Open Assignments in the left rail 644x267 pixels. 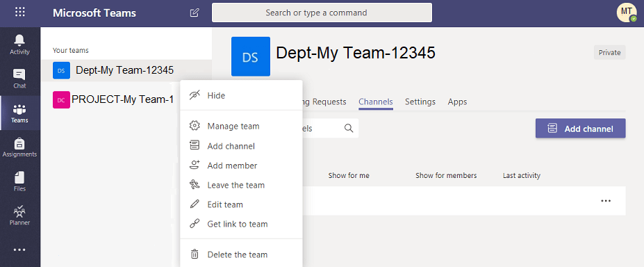[x=19, y=147]
